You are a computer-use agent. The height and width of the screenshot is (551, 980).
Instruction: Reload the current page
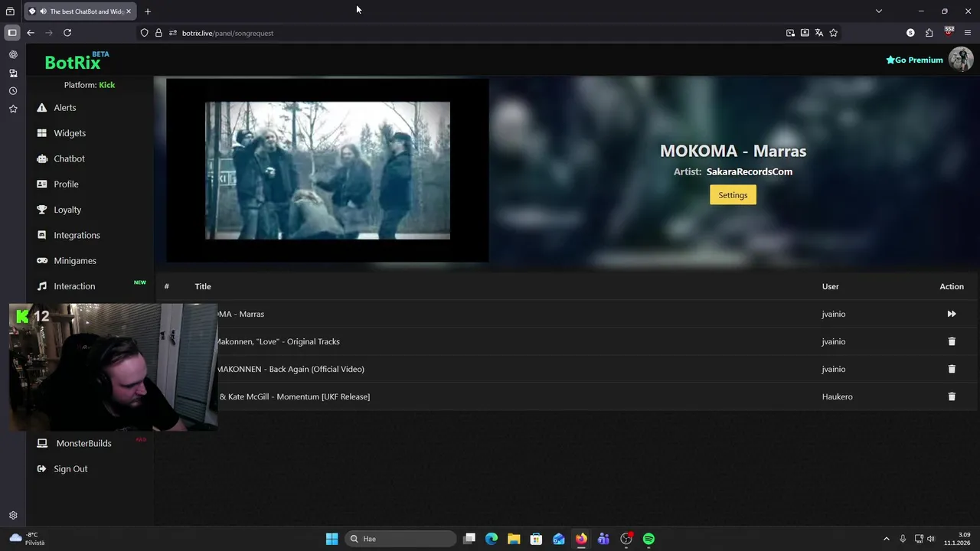click(x=67, y=33)
